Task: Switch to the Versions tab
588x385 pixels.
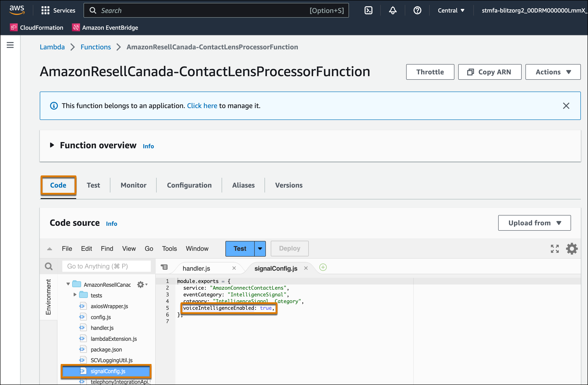Action: [289, 185]
